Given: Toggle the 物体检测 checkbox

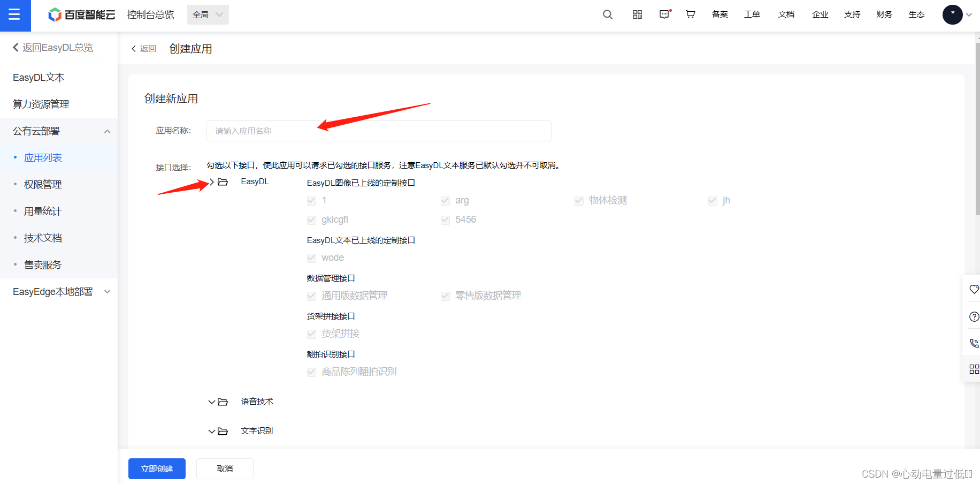Looking at the screenshot, I should pyautogui.click(x=579, y=201).
